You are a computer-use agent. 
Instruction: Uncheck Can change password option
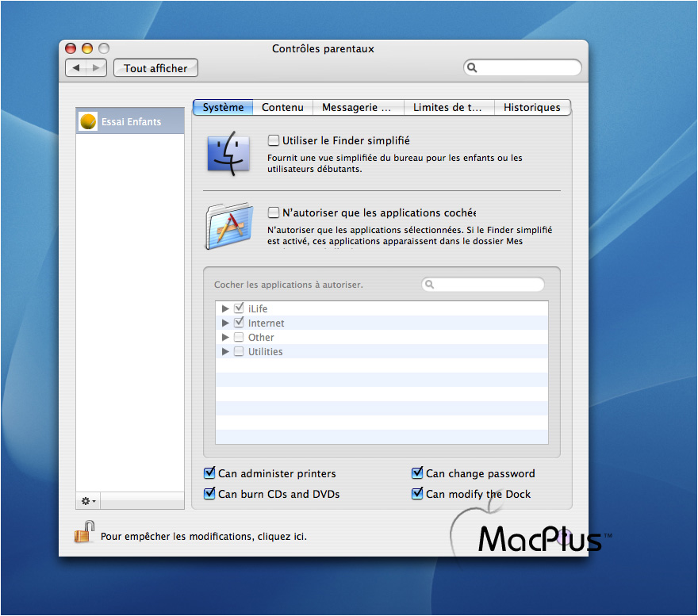pyautogui.click(x=417, y=473)
